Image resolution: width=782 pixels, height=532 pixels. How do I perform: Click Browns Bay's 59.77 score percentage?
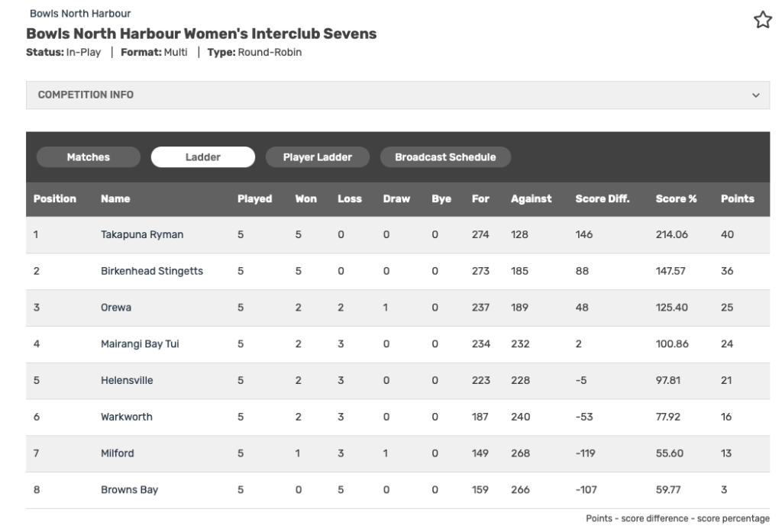[x=667, y=489]
